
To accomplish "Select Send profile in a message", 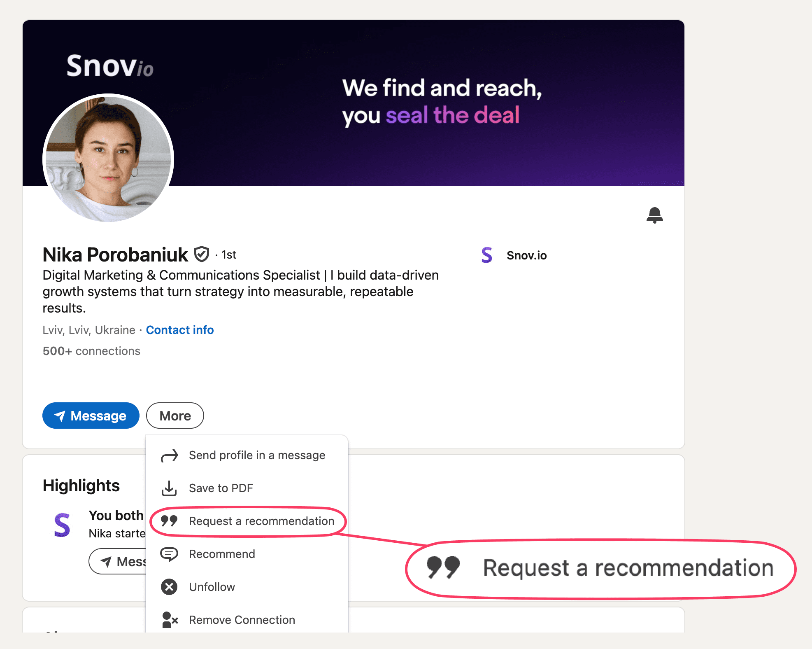I will click(257, 455).
